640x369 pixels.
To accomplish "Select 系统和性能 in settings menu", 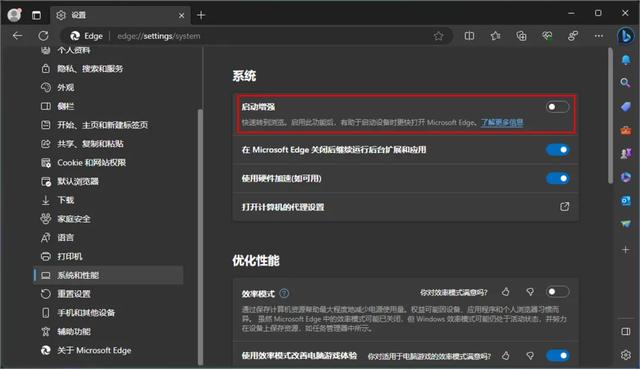I will pyautogui.click(x=108, y=275).
